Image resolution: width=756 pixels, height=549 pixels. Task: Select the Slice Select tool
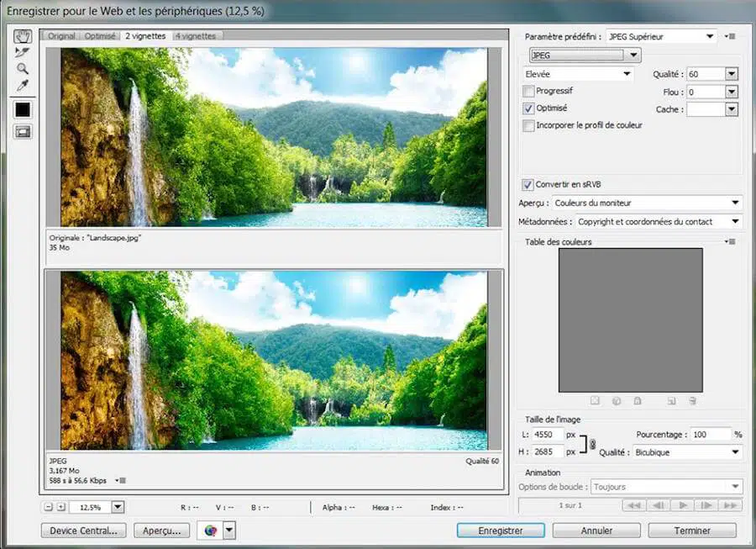[x=23, y=52]
